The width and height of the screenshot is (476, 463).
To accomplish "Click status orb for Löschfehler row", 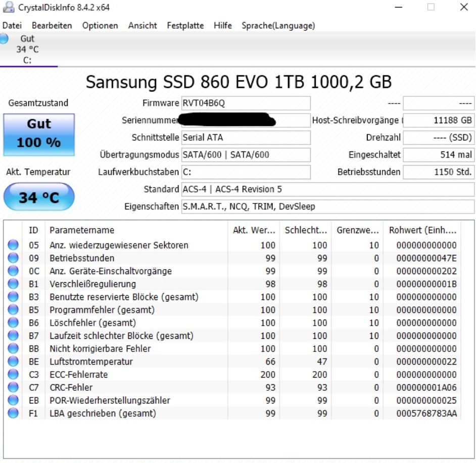I will coord(13,323).
